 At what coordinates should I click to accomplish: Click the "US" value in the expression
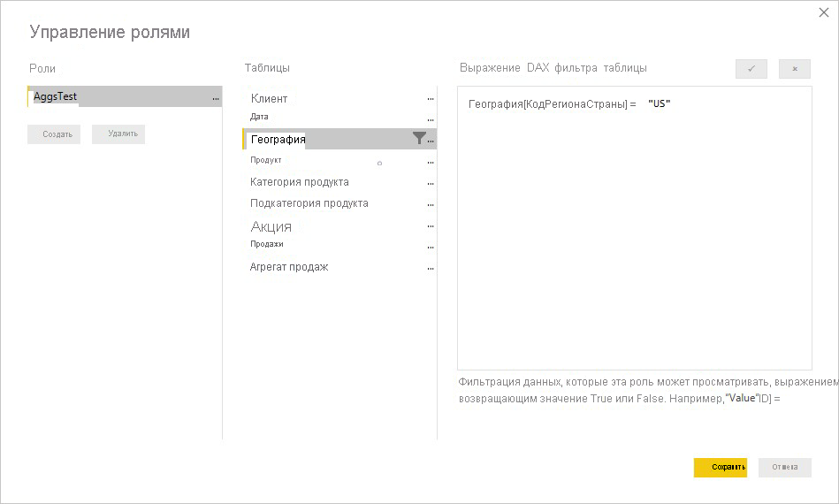[x=660, y=103]
